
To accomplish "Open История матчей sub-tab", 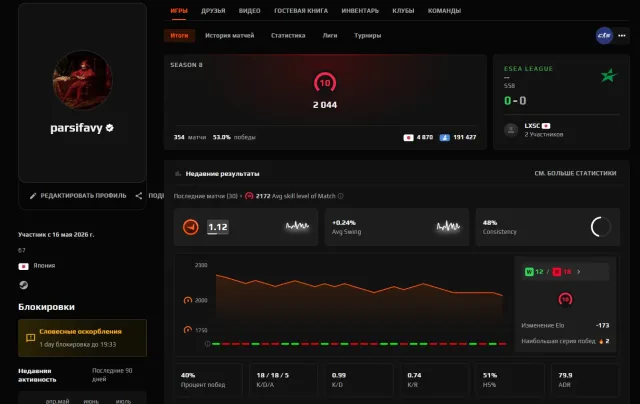I will (x=229, y=36).
